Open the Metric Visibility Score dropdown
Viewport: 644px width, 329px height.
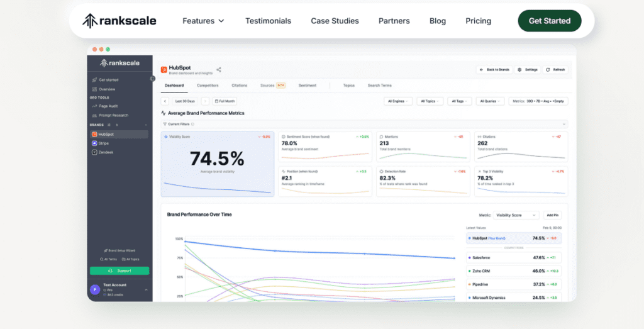coord(516,215)
